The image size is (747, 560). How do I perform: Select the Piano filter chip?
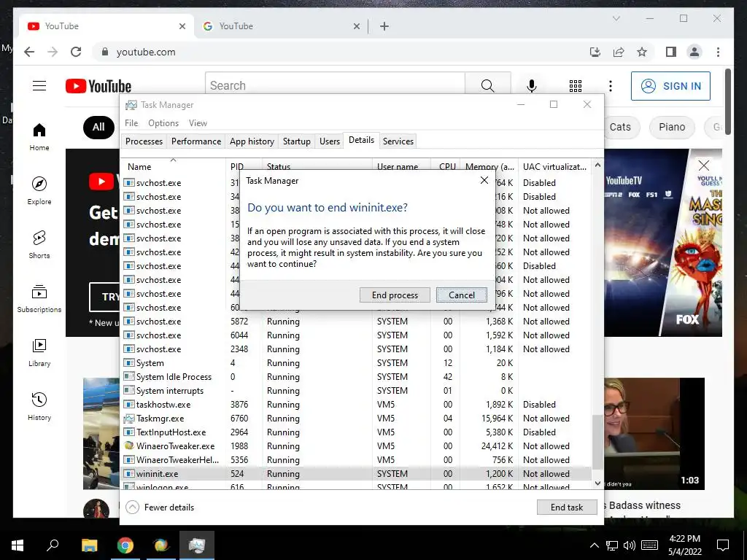(672, 127)
